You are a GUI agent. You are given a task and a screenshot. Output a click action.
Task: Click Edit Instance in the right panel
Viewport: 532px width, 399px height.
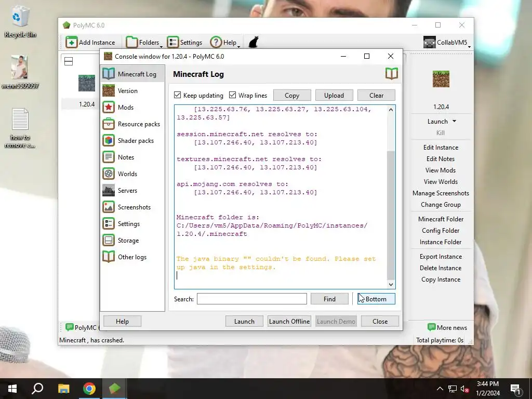pyautogui.click(x=441, y=147)
